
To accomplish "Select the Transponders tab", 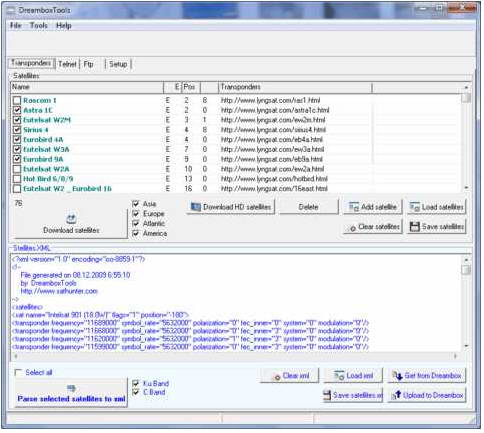I will click(31, 63).
